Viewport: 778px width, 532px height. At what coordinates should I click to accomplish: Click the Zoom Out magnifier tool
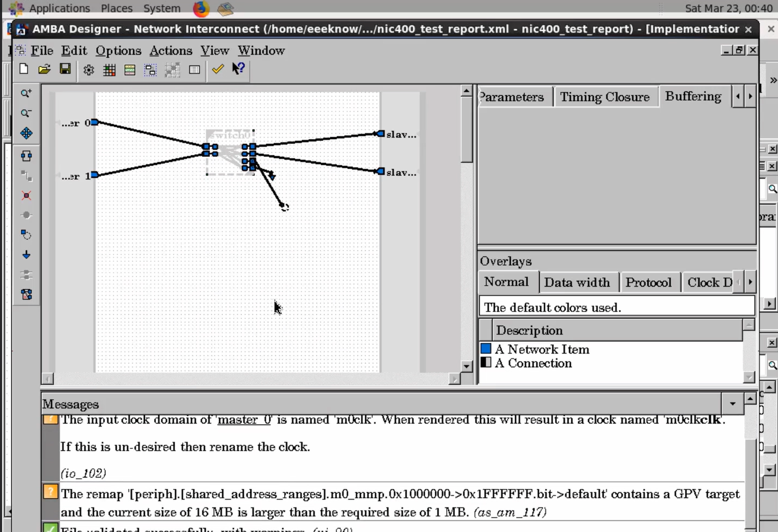click(26, 113)
